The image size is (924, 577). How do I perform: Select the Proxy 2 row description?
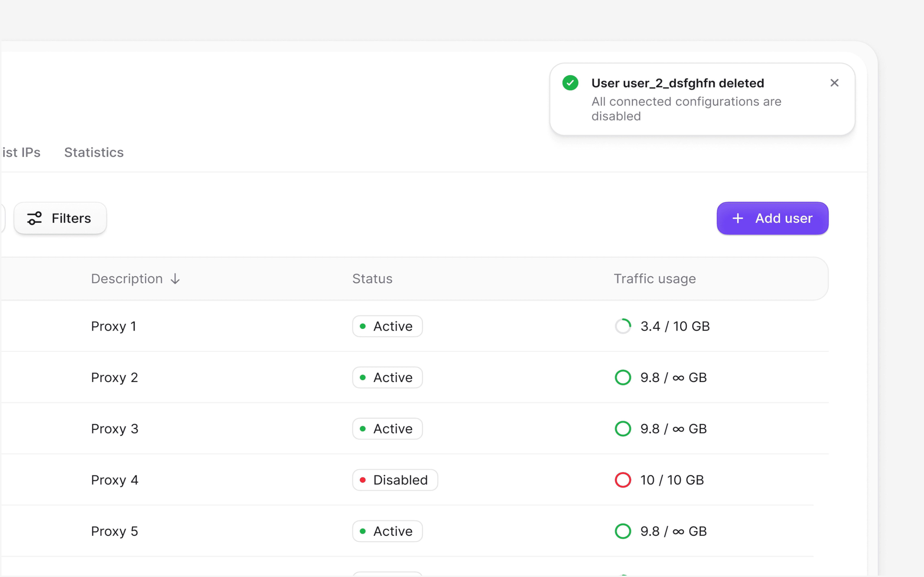pos(114,377)
